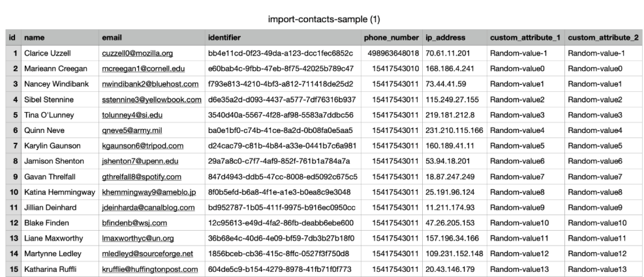
Task: Select the email column header
Action: (x=113, y=37)
